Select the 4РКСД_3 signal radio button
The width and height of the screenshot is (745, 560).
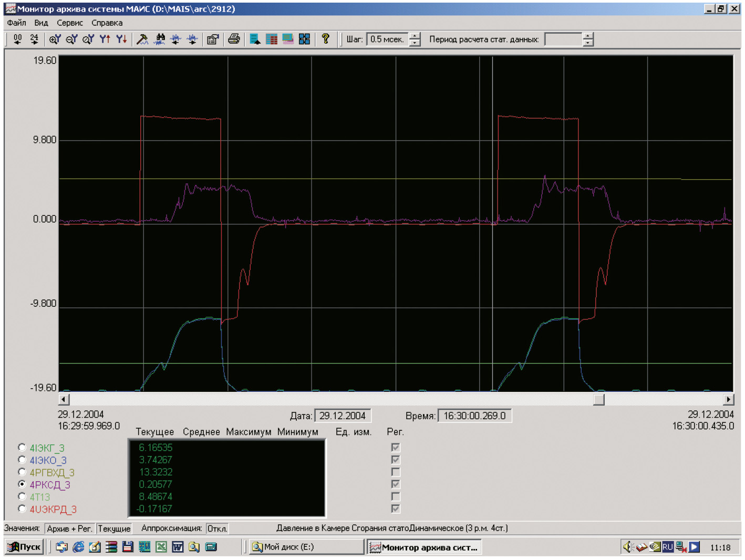22,484
